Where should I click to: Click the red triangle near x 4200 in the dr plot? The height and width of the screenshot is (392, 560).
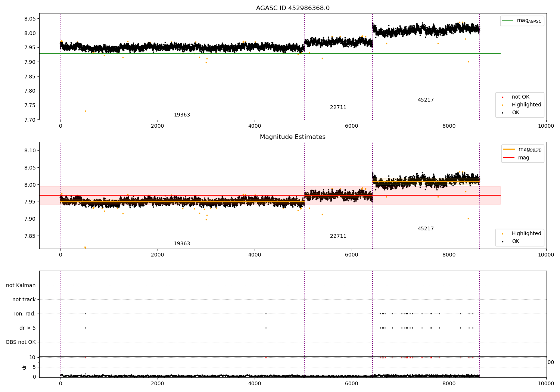tap(266, 357)
